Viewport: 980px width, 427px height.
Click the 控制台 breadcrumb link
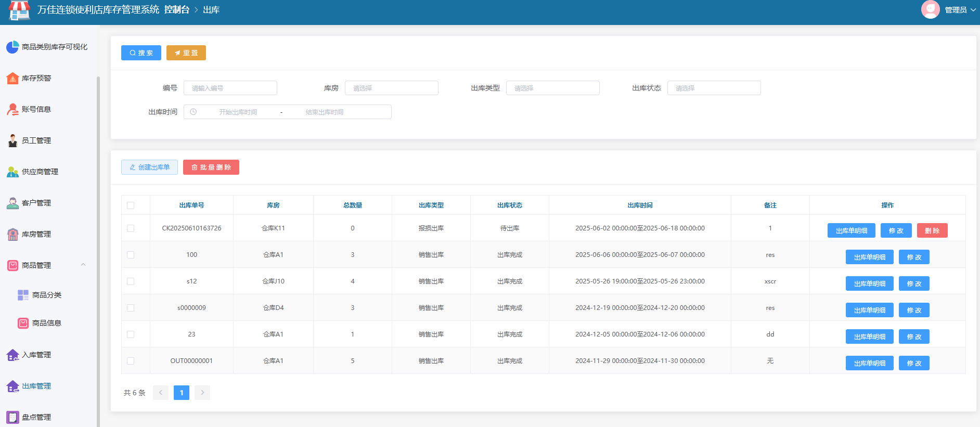click(x=177, y=9)
